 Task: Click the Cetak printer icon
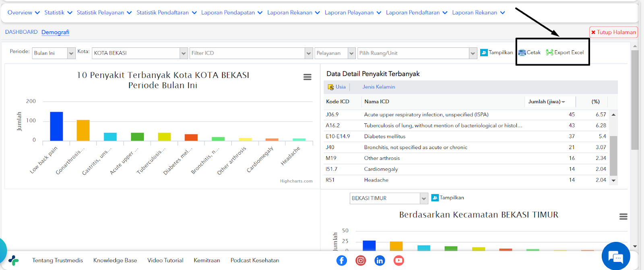tap(522, 53)
